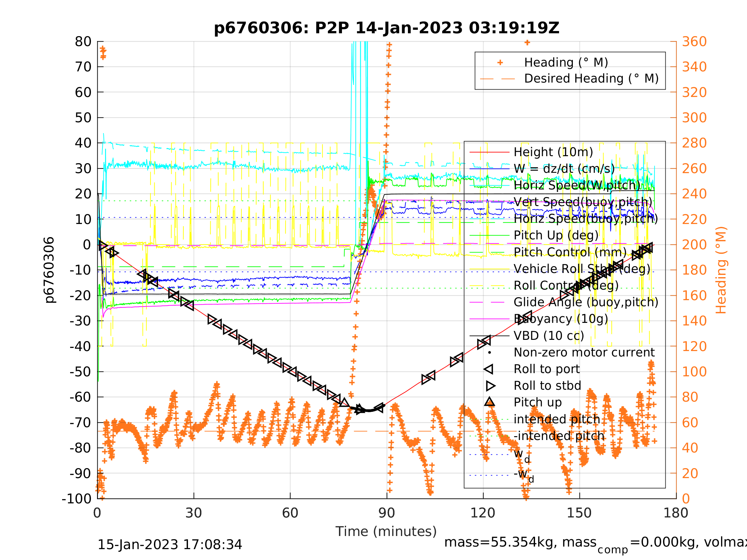
Task: Select the Roll Control (deg) legend label
Action: pos(566,285)
